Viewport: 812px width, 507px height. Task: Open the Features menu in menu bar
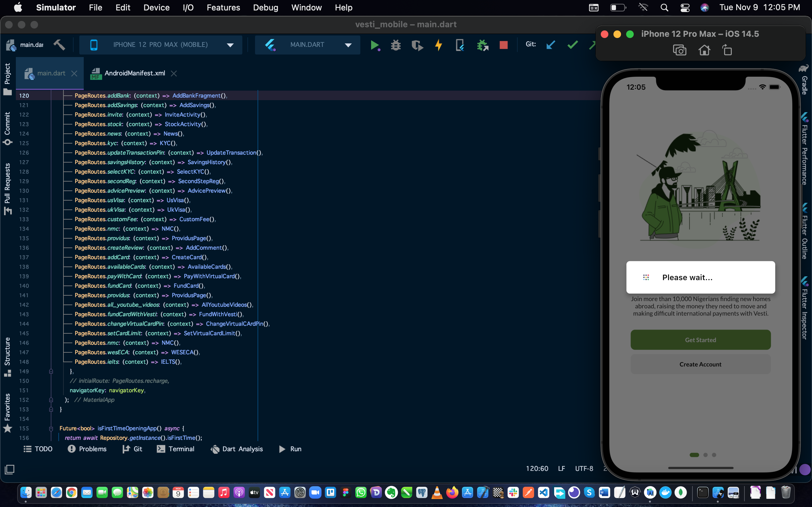coord(223,7)
